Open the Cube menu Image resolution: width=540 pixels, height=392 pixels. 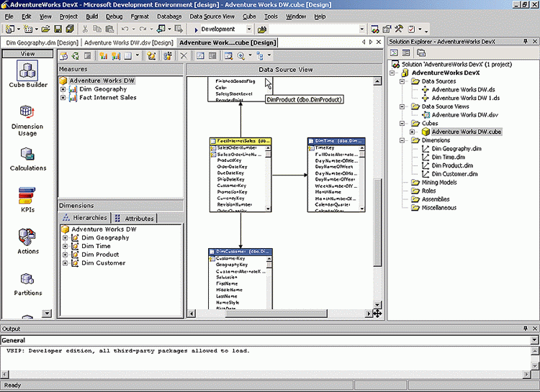click(x=249, y=17)
